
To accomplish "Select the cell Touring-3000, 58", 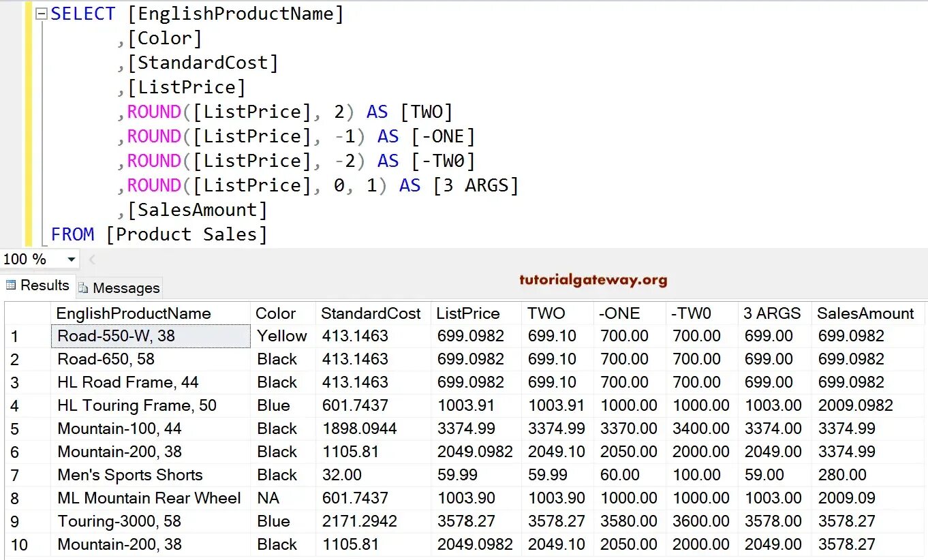I will (x=151, y=522).
